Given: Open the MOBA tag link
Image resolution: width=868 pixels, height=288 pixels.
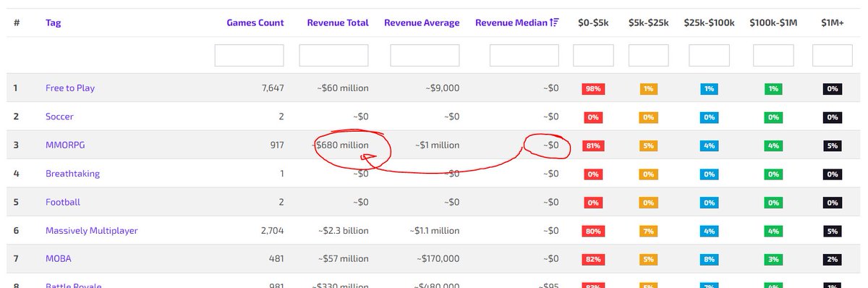Looking at the screenshot, I should pos(59,259).
